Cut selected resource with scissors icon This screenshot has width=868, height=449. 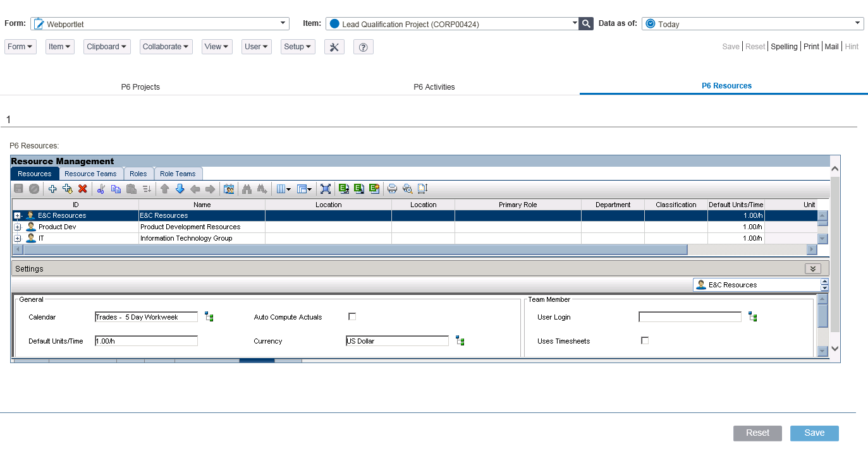click(x=101, y=188)
